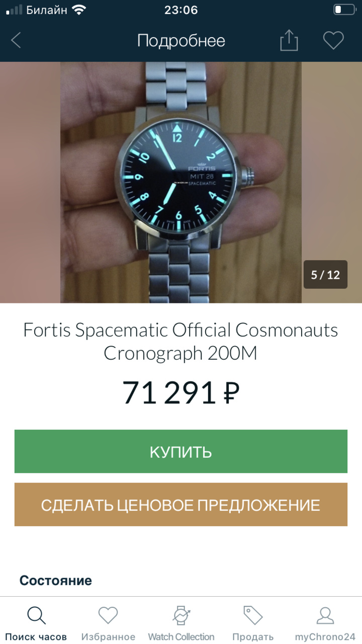
Task: Open the Поиск часов search tab
Action: pyautogui.click(x=36, y=624)
